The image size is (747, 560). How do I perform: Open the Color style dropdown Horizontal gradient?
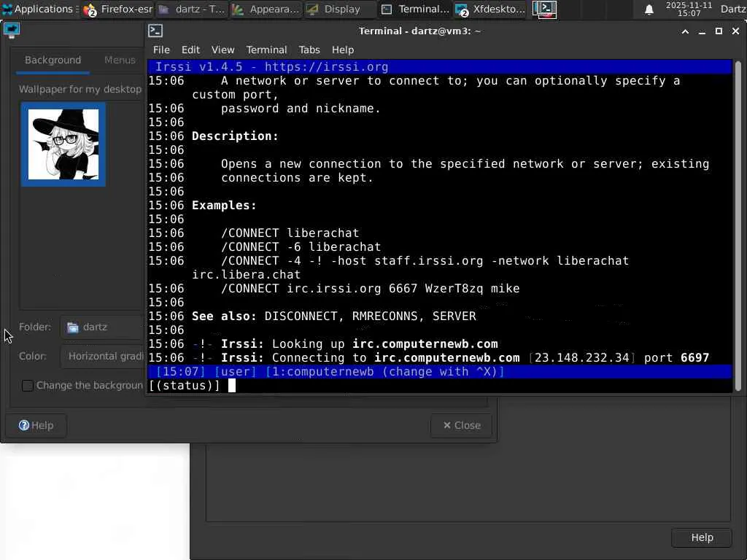[x=102, y=356]
